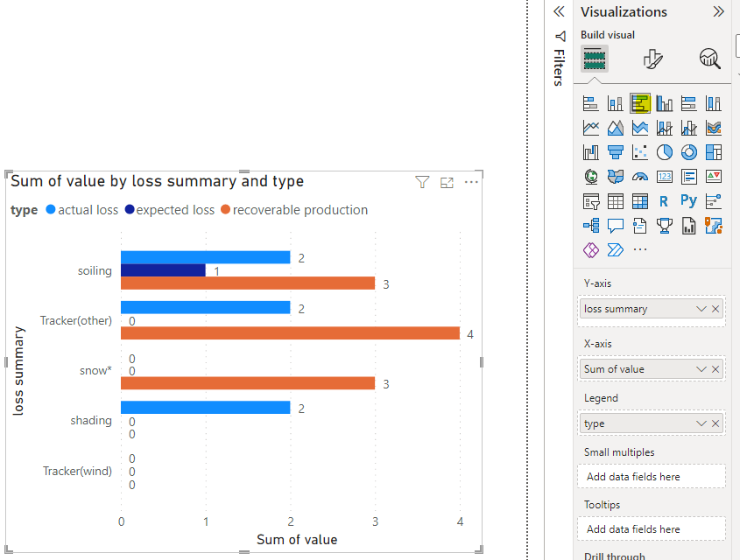Screen dimensions: 740x560
Task: Select the donut chart visual icon
Action: 689,150
